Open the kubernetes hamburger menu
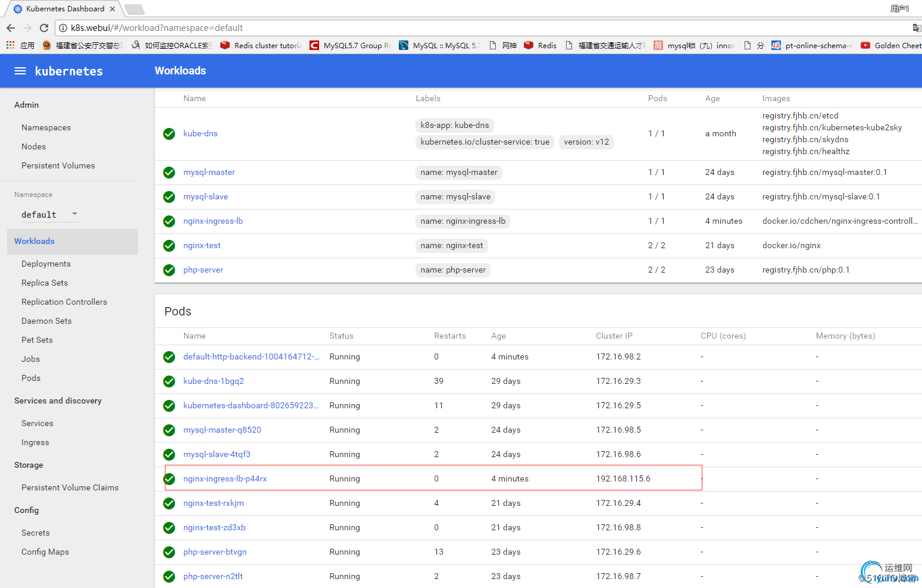 point(20,71)
